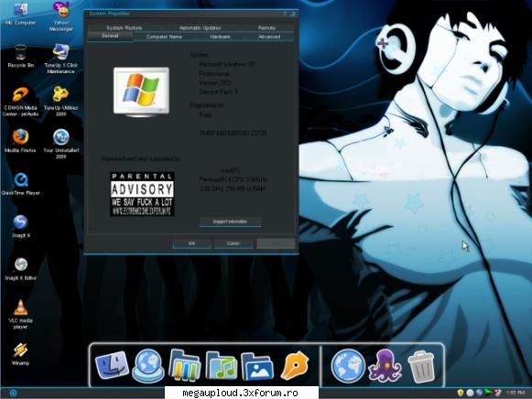Launch VLC media player desktop shortcut

(x=20, y=314)
